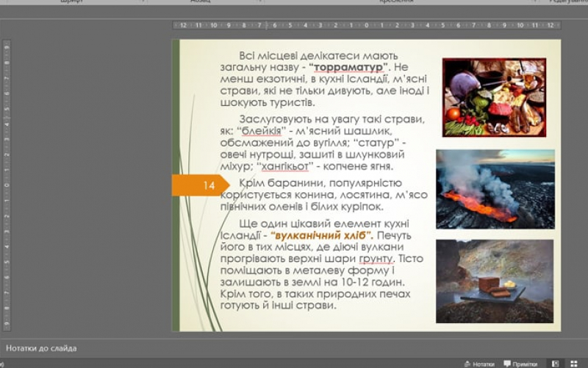Place cursor in Всі місцеві делікатеси line

(x=318, y=56)
